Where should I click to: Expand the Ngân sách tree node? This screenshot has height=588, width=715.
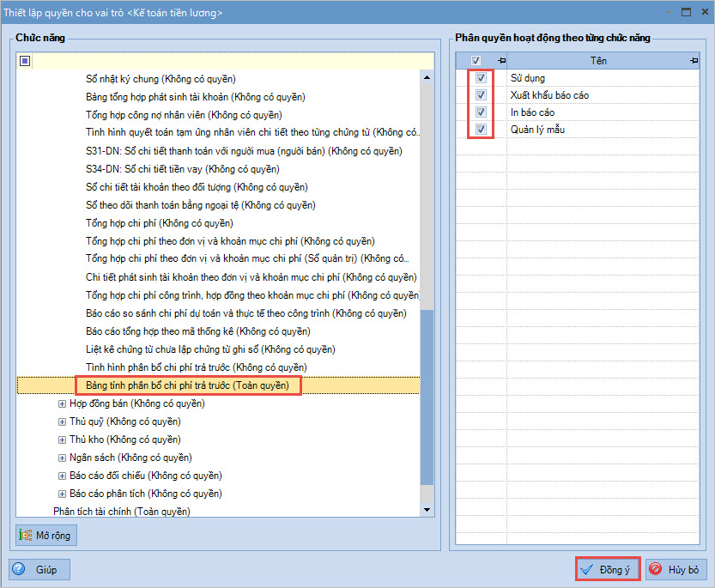[x=62, y=458]
